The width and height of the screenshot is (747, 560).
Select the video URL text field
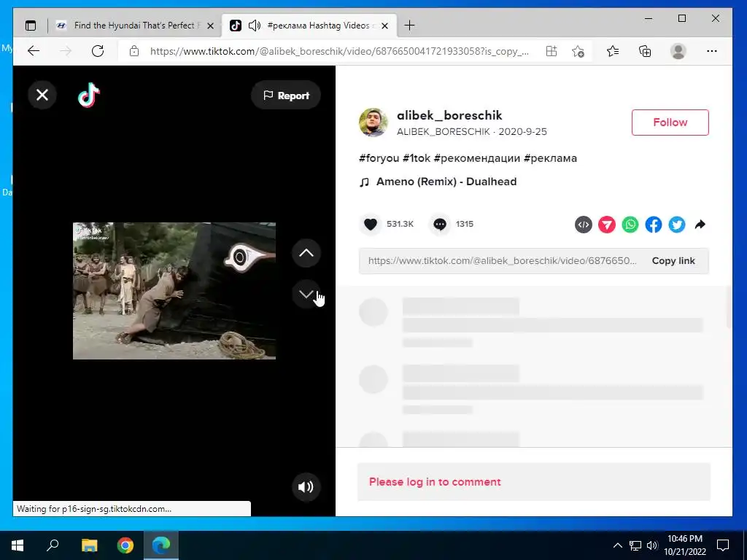coord(502,260)
